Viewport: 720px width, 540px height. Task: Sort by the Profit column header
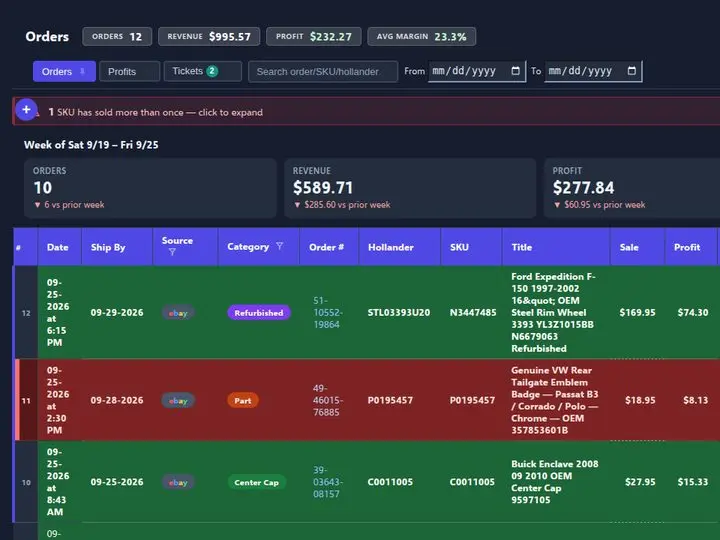(x=691, y=247)
